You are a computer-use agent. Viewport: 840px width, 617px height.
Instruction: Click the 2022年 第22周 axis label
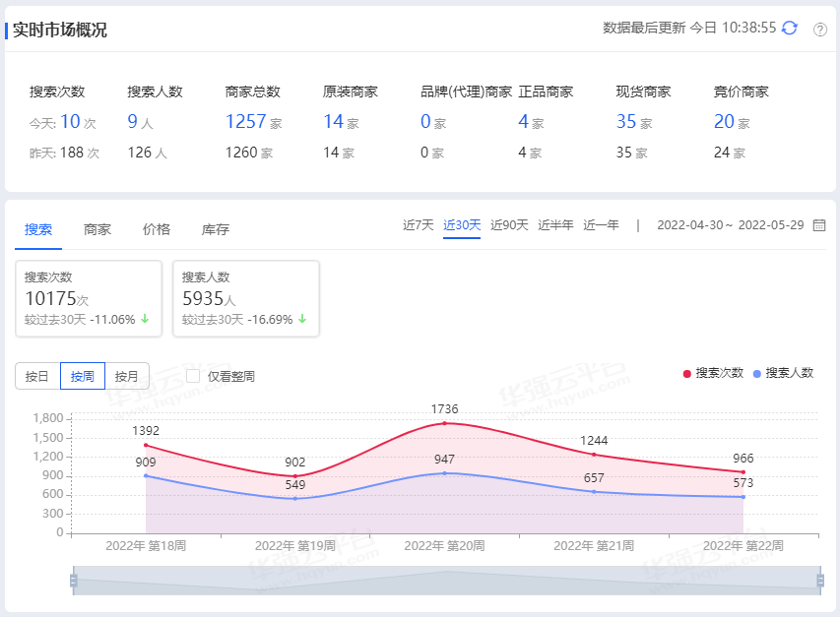743,546
